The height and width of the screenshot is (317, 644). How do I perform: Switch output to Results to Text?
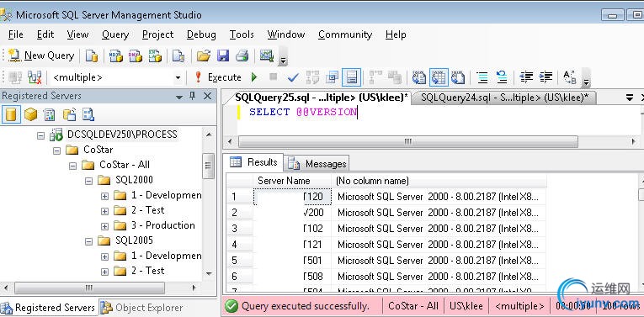419,77
